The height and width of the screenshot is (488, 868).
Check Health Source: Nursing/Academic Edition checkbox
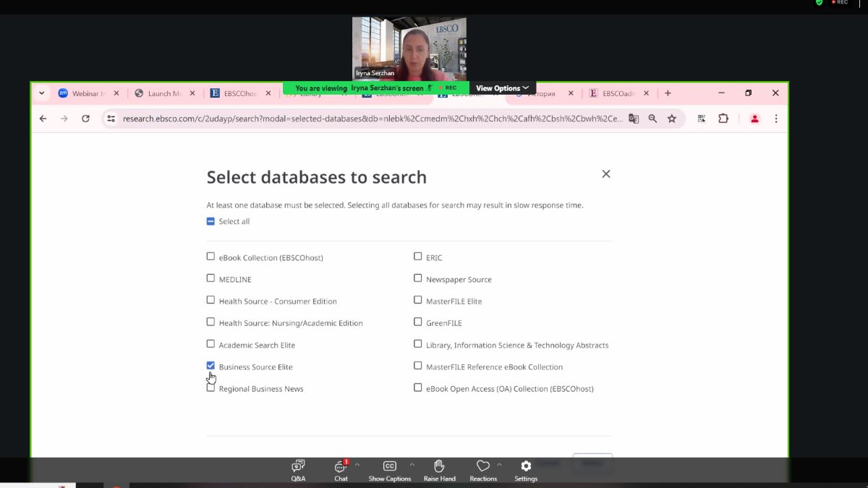(x=210, y=322)
